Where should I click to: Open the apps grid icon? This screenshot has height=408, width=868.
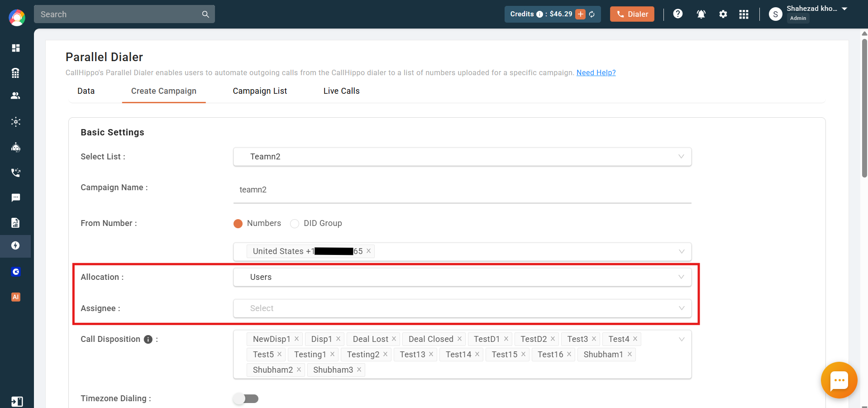[744, 14]
